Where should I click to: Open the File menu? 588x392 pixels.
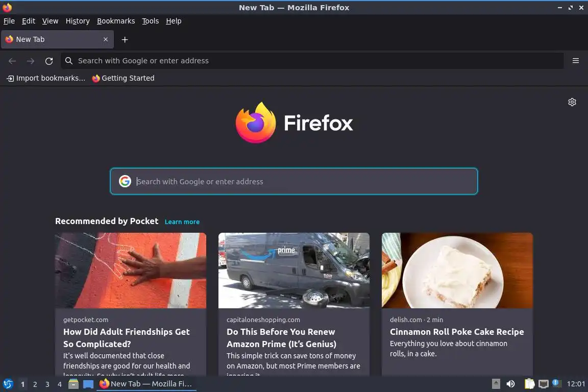9,21
